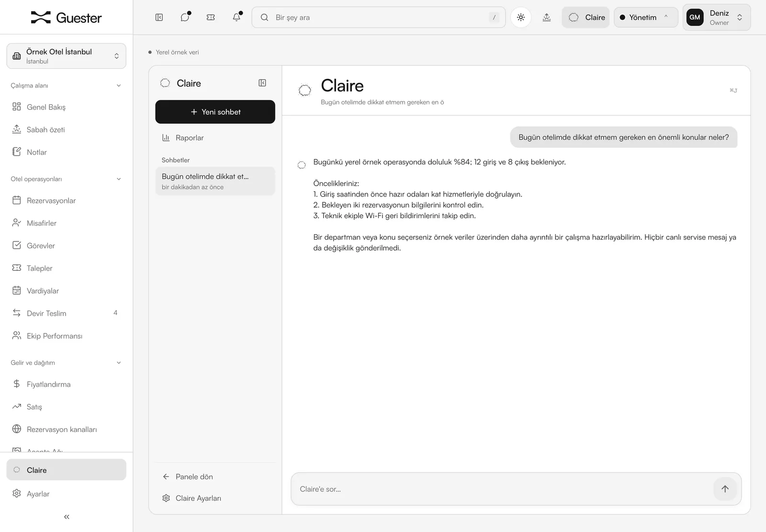Toggle the Claire assistant button in header
The image size is (766, 532).
(586, 17)
